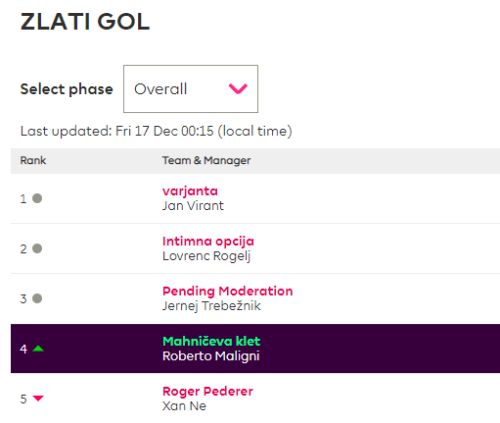Viewport: 500px width, 423px height.
Task: Click the Team & Manager column header
Action: [206, 160]
